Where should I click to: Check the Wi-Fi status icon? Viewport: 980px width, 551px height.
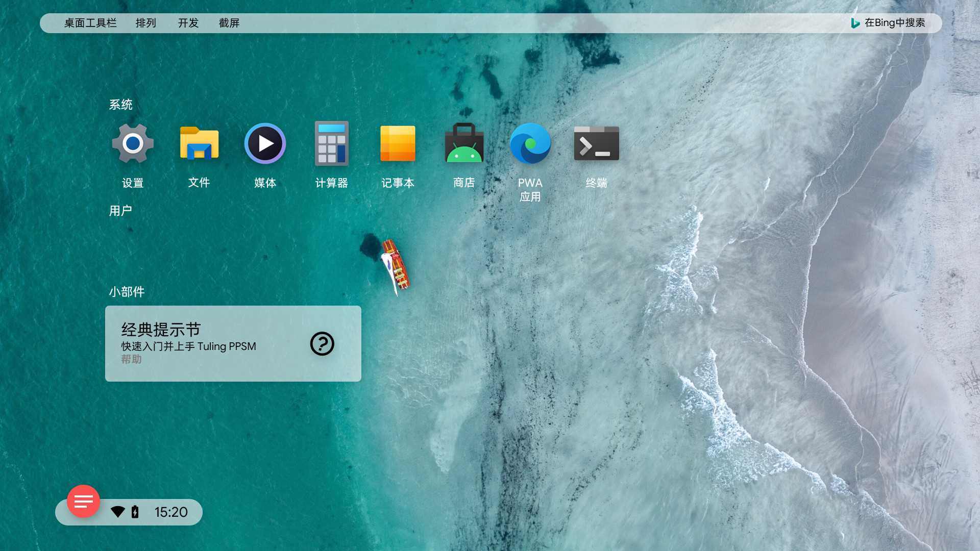[118, 512]
